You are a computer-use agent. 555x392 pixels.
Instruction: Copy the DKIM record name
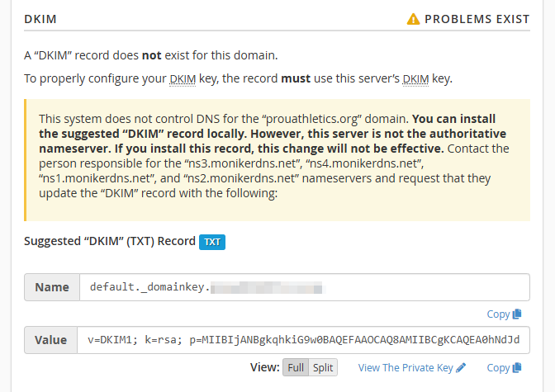pyautogui.click(x=504, y=314)
